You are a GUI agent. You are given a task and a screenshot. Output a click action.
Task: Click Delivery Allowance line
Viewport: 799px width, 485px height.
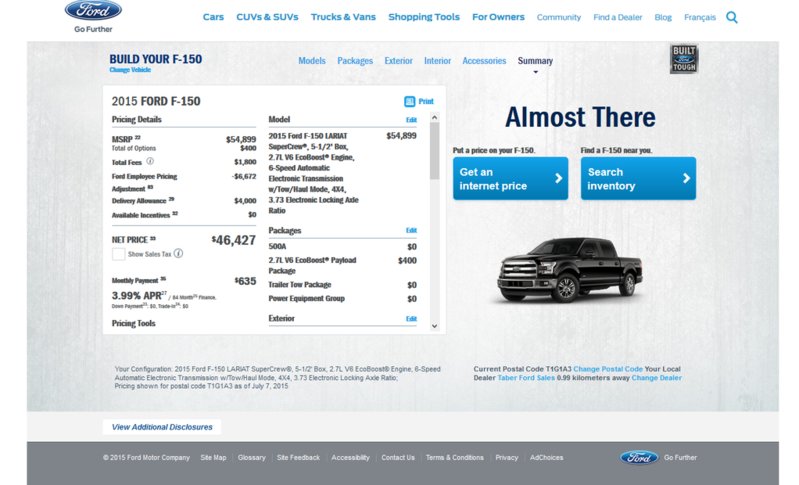point(184,201)
